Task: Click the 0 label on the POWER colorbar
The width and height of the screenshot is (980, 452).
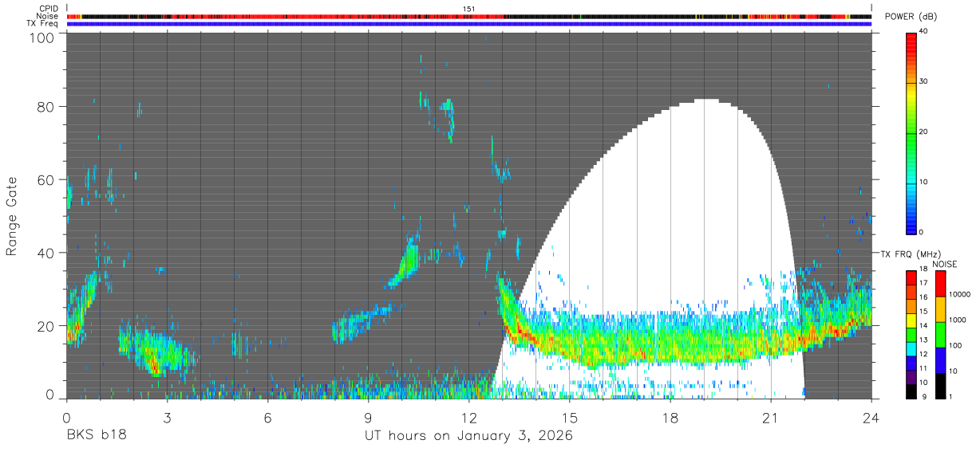Action: tap(922, 232)
